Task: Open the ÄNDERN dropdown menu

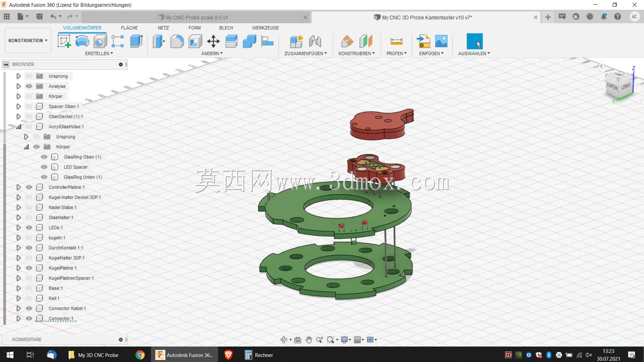Action: pos(212,53)
